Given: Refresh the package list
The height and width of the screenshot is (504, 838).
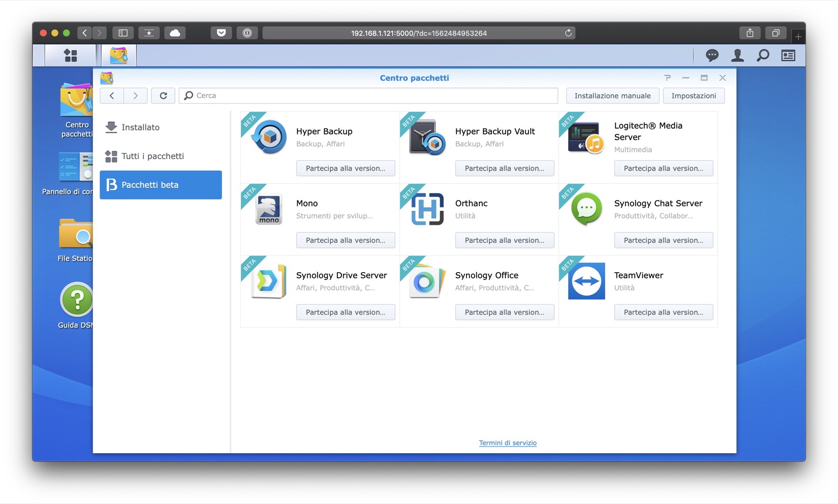Looking at the screenshot, I should click(x=163, y=96).
